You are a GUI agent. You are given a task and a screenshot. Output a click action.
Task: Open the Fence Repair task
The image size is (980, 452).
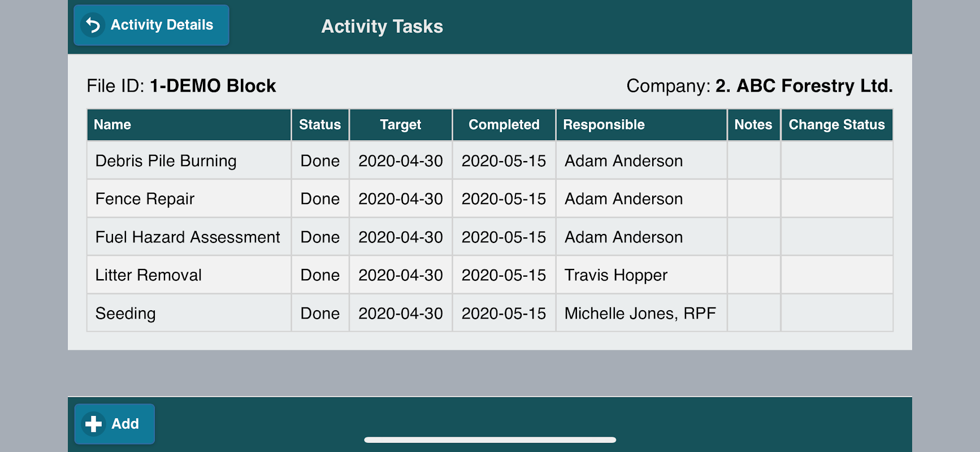(490, 199)
